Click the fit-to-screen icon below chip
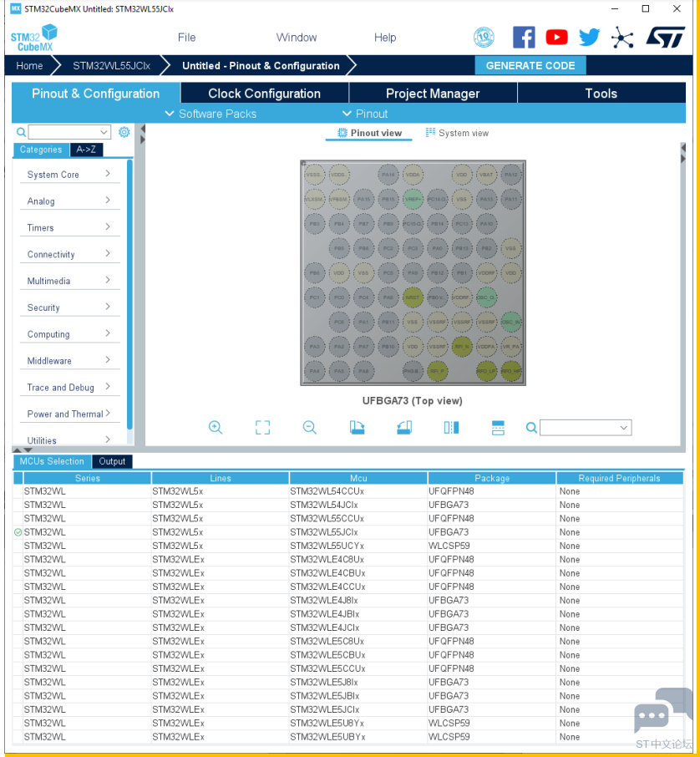Image resolution: width=700 pixels, height=757 pixels. 262,428
